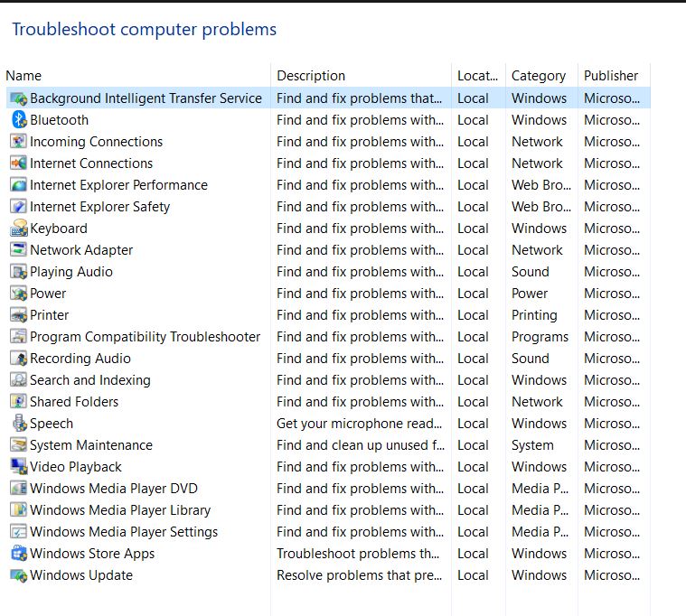Screen dimensions: 686x616
Task: Open Windows Media Player DVD troubleshooter
Action: tap(113, 489)
